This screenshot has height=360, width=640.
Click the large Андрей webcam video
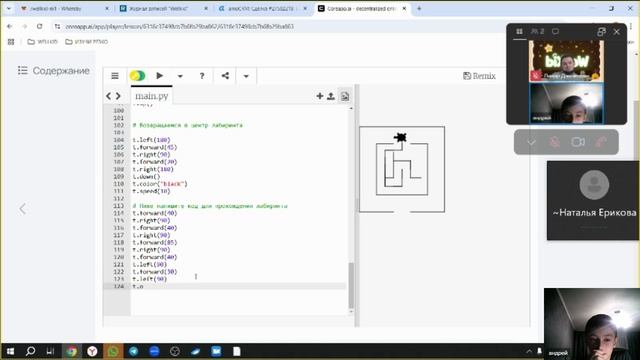tap(591, 324)
